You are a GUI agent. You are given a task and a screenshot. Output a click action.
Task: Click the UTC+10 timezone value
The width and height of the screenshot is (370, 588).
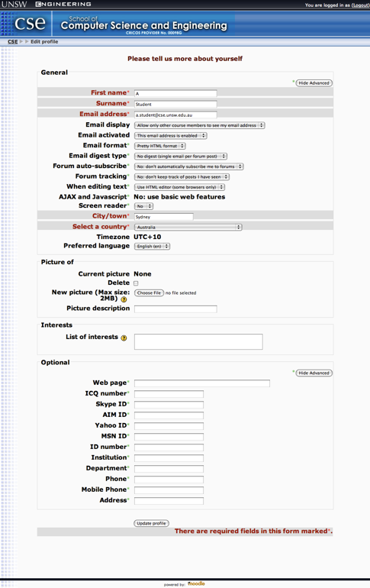pos(147,237)
